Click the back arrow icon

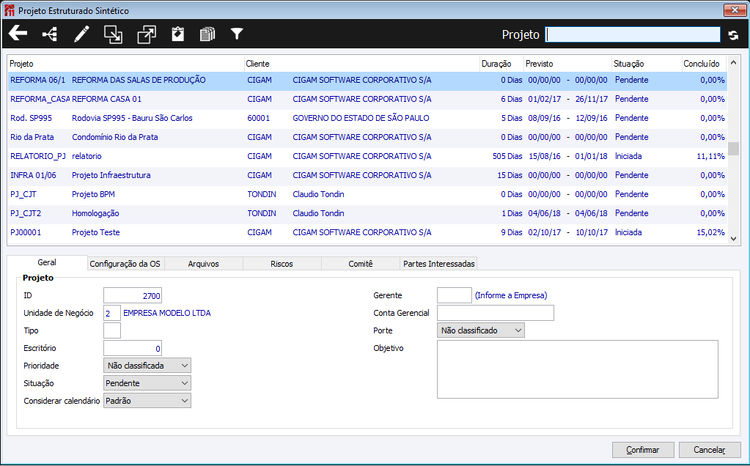click(x=18, y=33)
